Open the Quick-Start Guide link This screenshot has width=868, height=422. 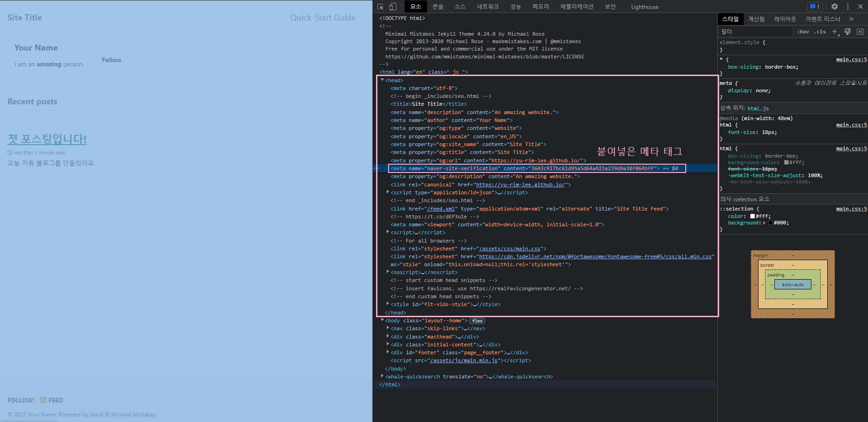click(323, 18)
